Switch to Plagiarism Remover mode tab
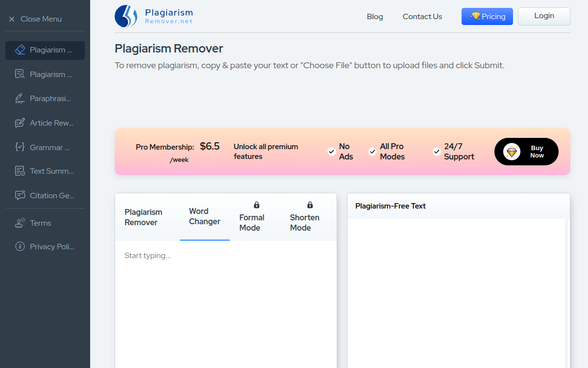588x368 pixels. point(147,217)
